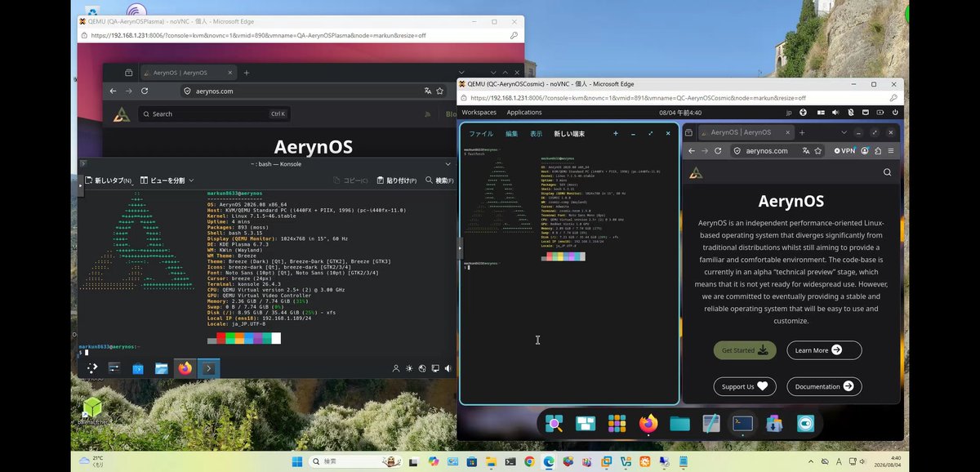This screenshot has height=472, width=980.
Task: Click コピー (copy) in Konsole toolbar
Action: pyautogui.click(x=350, y=180)
